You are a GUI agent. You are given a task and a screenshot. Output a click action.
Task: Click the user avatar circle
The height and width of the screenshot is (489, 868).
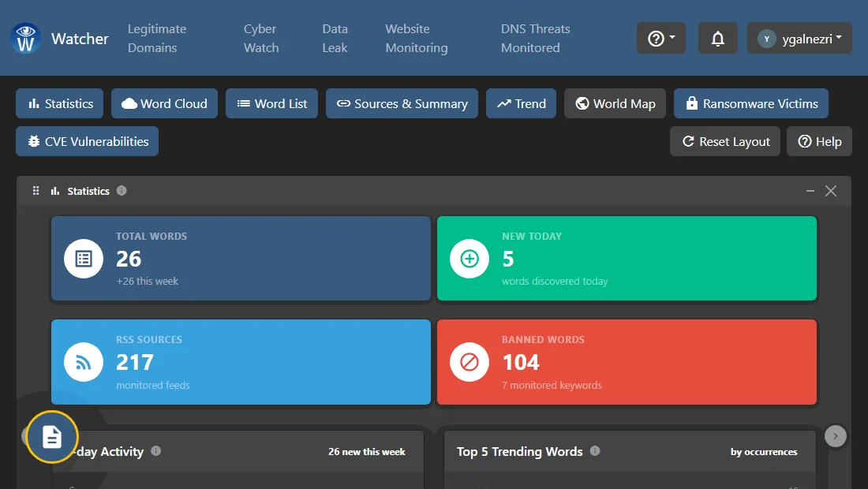pos(767,39)
